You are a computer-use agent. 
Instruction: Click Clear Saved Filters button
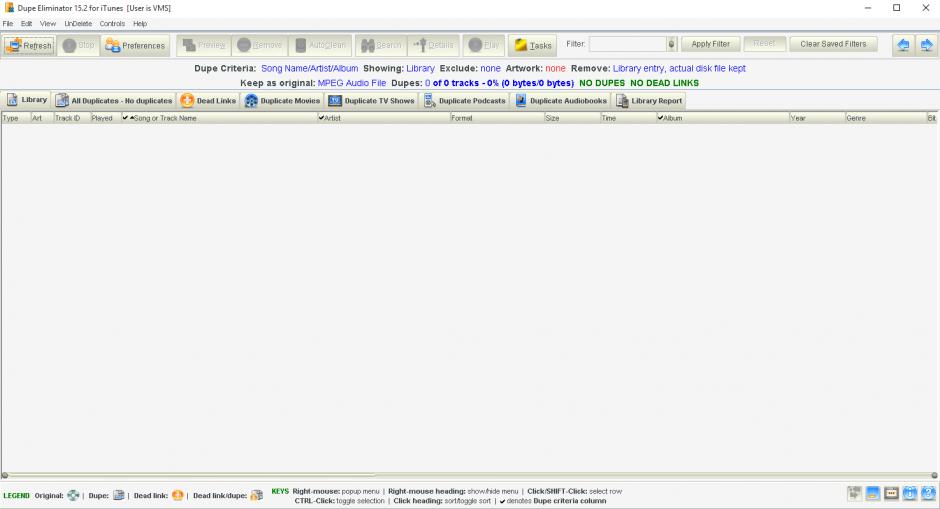tap(833, 44)
